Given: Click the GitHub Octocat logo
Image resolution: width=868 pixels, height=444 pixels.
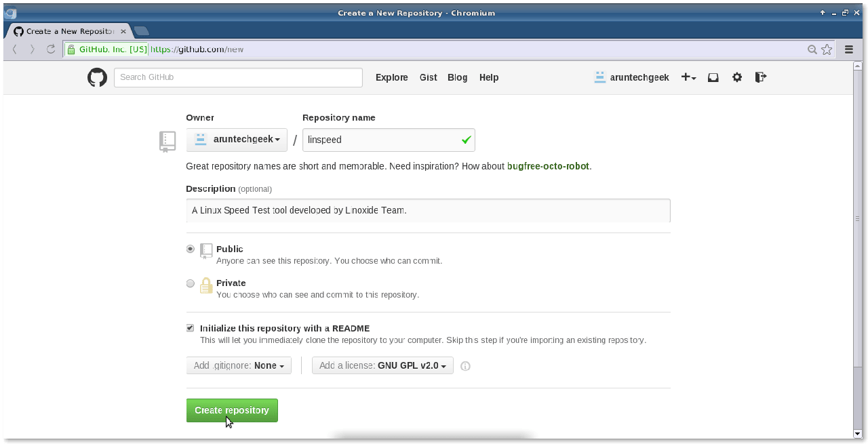Looking at the screenshot, I should click(x=98, y=77).
